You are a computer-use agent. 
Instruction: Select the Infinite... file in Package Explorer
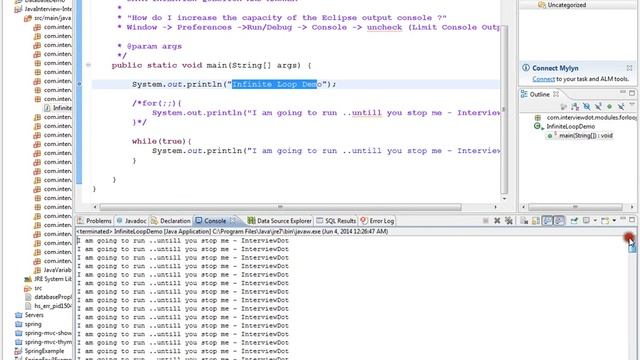[x=58, y=108]
